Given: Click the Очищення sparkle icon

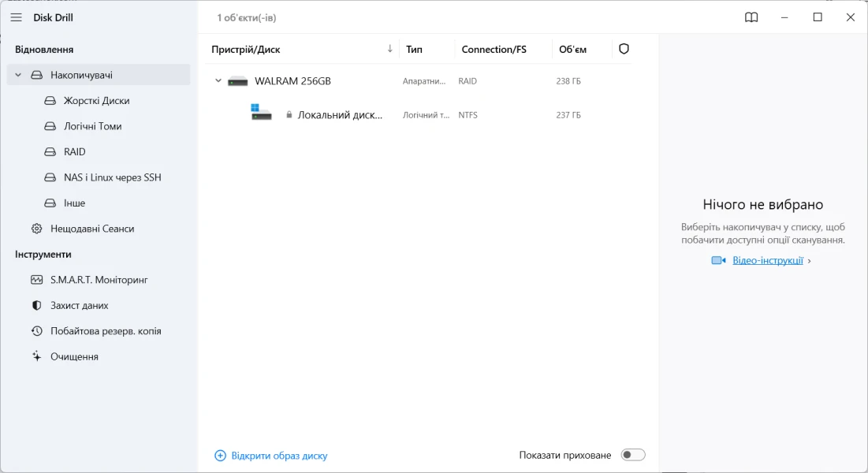Looking at the screenshot, I should pos(36,356).
